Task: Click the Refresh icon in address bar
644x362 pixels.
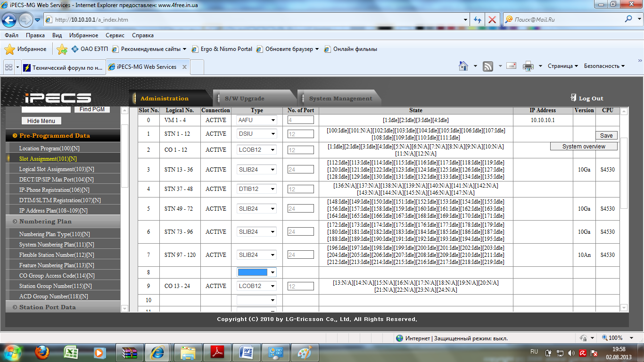Action: (x=478, y=20)
